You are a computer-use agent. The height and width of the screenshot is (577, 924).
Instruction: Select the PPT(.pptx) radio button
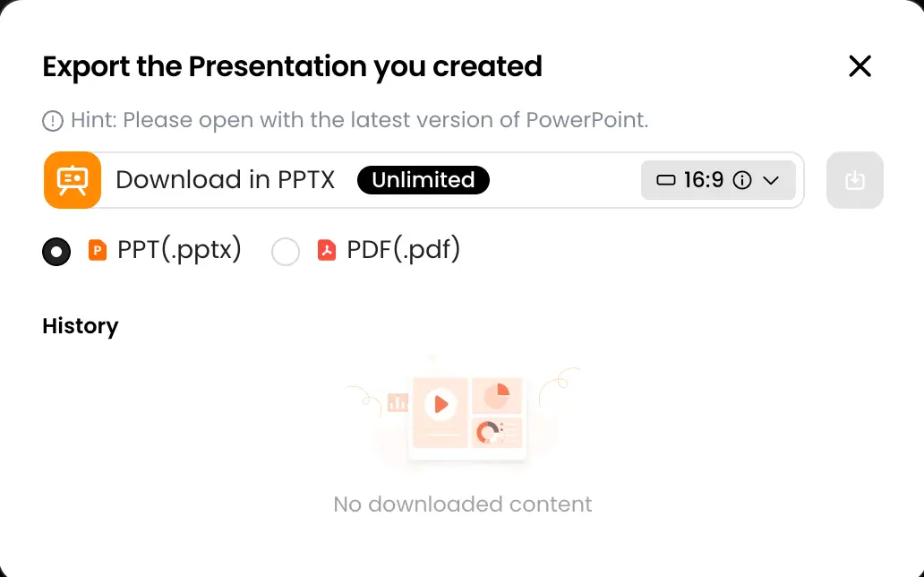click(56, 252)
